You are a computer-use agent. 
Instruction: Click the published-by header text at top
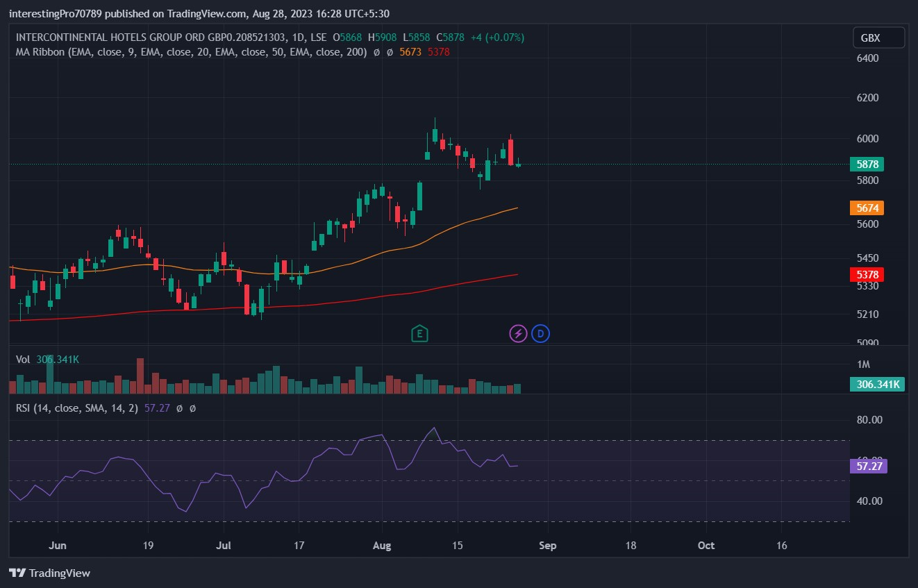198,14
